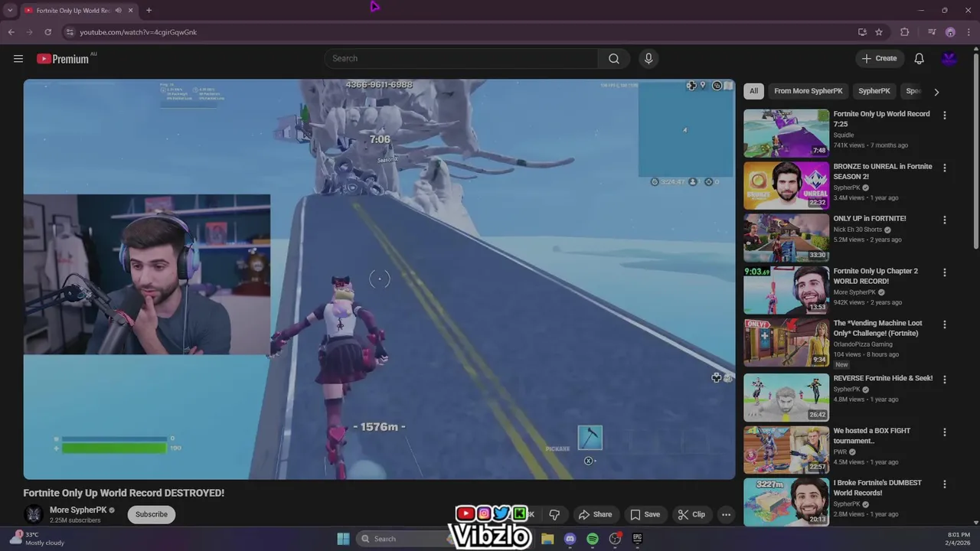Open options for BRONZE to UNREAL video
Image resolution: width=980 pixels, height=551 pixels.
click(944, 168)
